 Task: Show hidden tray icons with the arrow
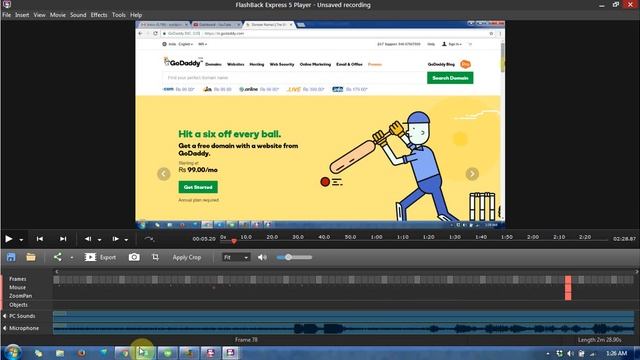[547, 353]
